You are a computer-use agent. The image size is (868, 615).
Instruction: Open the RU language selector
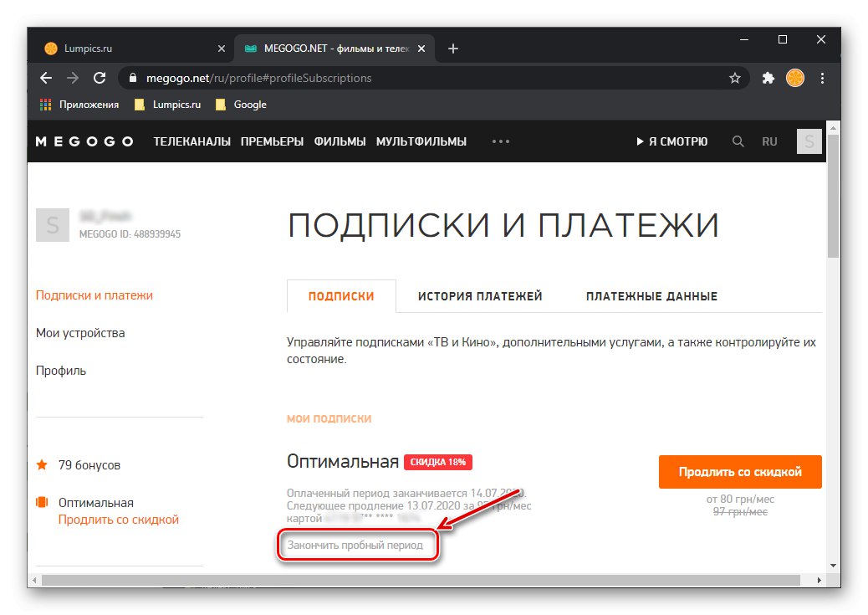click(x=769, y=142)
